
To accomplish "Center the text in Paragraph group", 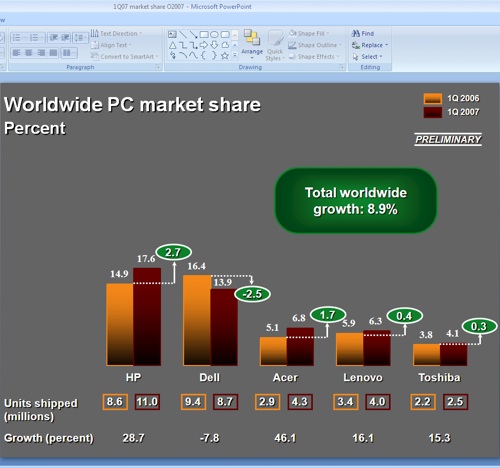I will pos(29,53).
